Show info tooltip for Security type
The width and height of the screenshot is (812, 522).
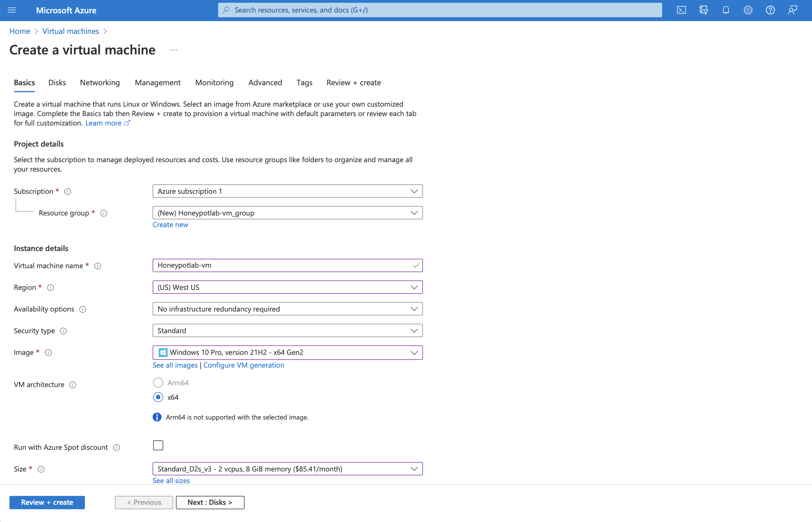[63, 331]
